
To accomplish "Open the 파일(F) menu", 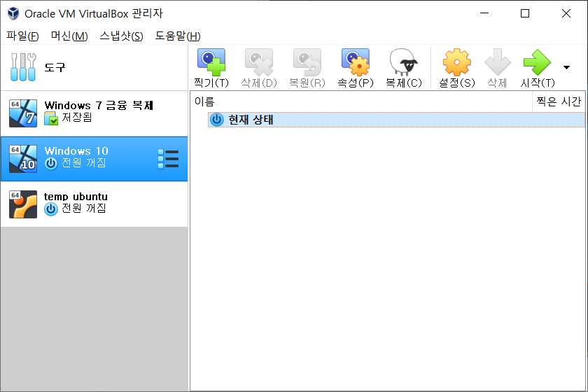I will pyautogui.click(x=22, y=36).
